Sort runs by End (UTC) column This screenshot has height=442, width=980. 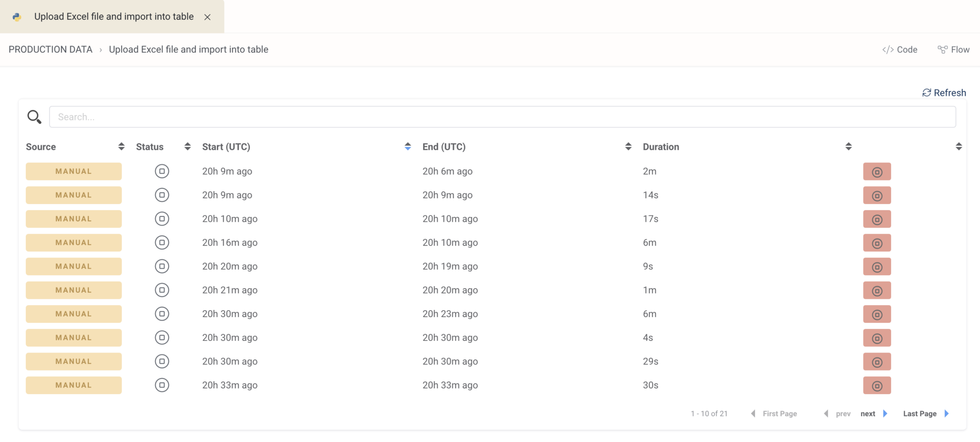click(628, 147)
